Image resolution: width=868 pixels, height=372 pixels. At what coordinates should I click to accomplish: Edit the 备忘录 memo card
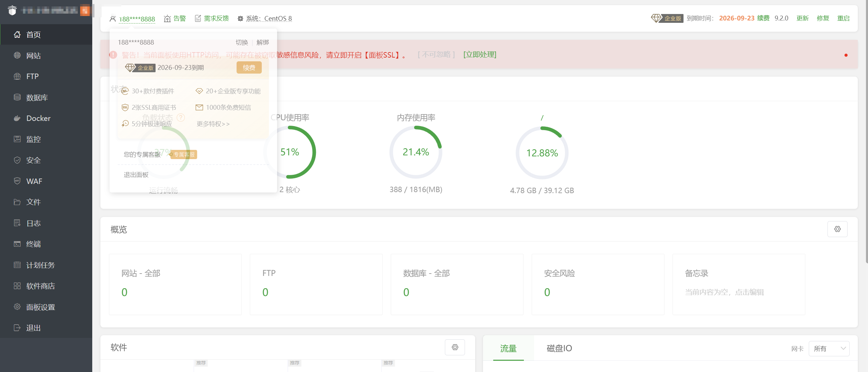[739, 284]
